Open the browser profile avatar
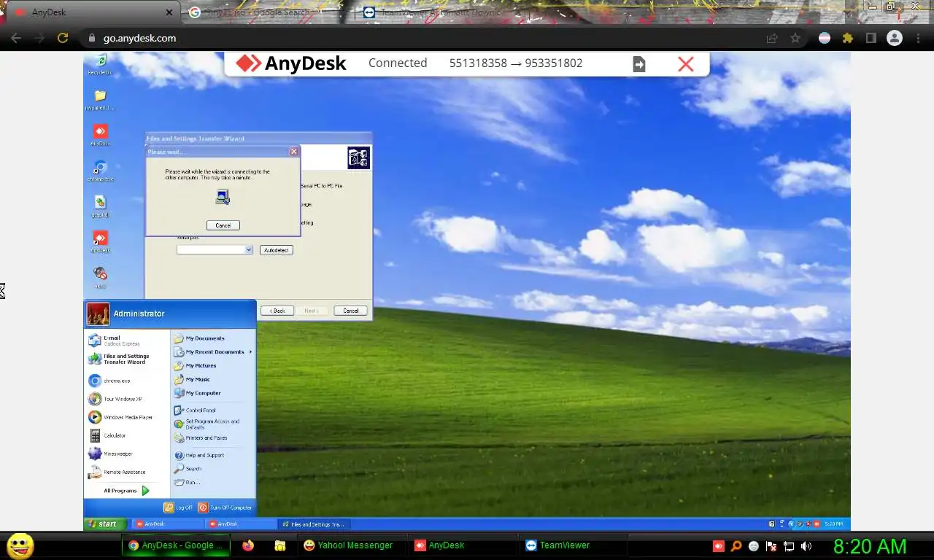 [x=894, y=38]
